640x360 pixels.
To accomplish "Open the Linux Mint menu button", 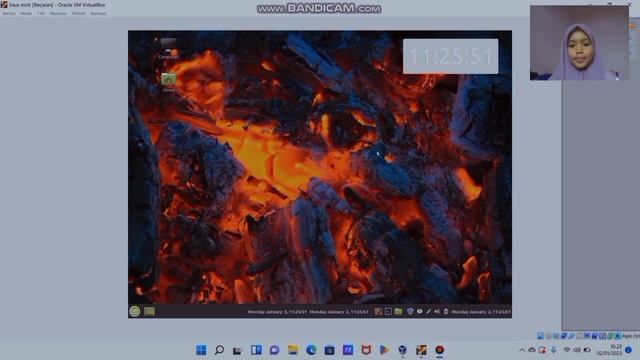I will pyautogui.click(x=135, y=311).
